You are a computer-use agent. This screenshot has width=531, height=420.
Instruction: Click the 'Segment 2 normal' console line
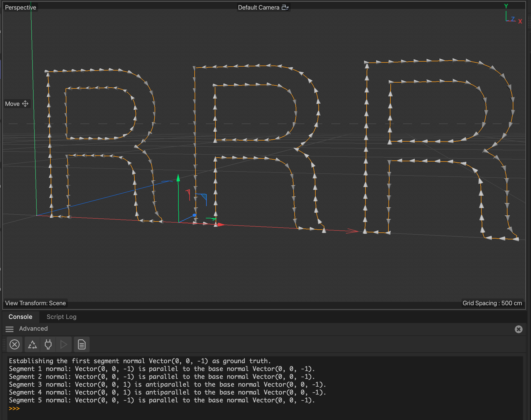162,377
